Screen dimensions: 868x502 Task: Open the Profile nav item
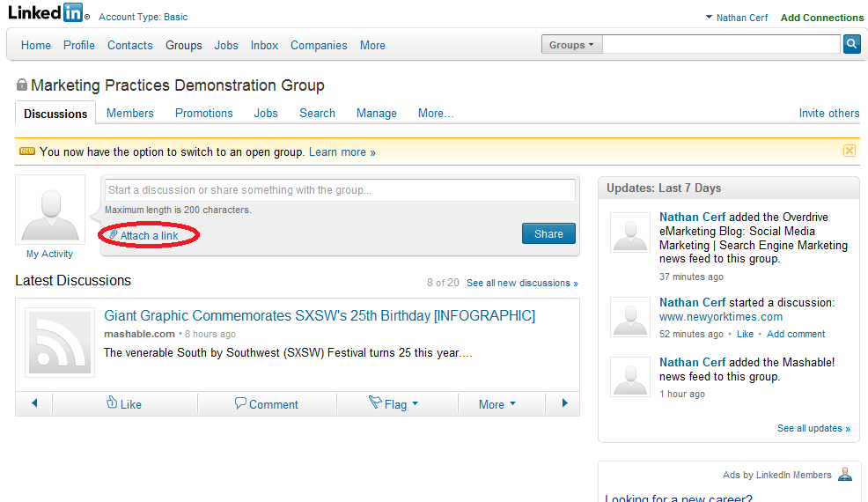click(x=79, y=46)
